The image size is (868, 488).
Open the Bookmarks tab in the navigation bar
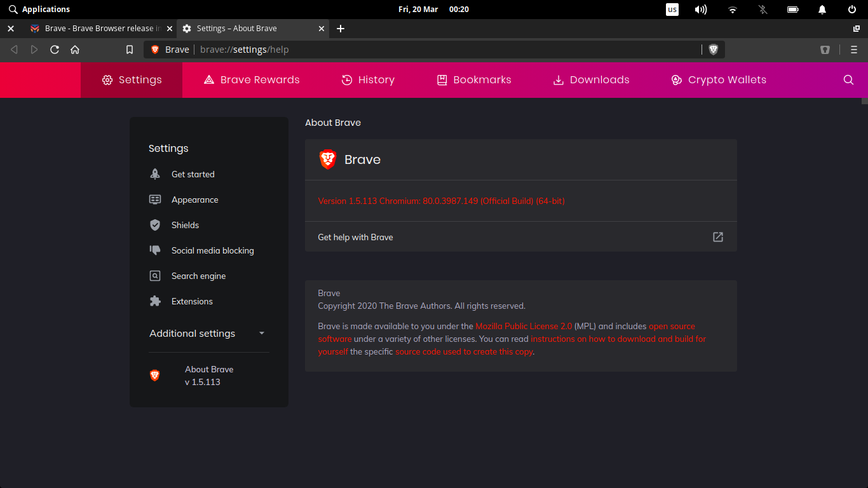point(474,80)
